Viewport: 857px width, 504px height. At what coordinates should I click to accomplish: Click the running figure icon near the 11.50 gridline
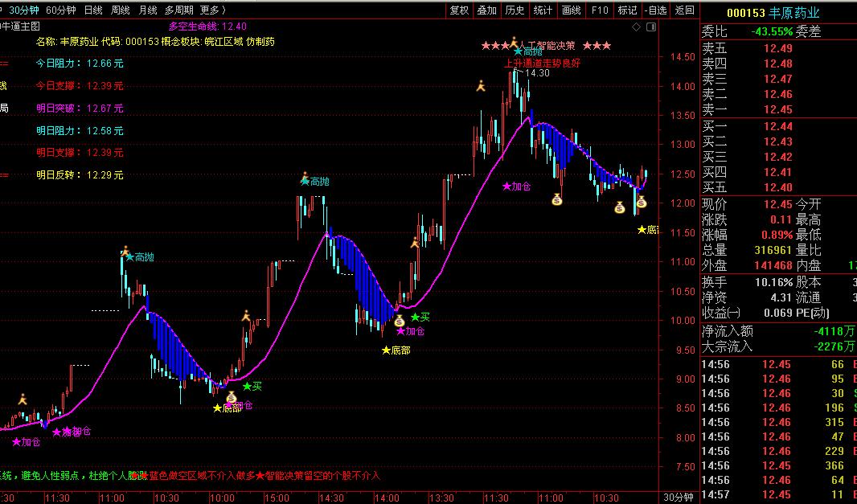pos(416,243)
